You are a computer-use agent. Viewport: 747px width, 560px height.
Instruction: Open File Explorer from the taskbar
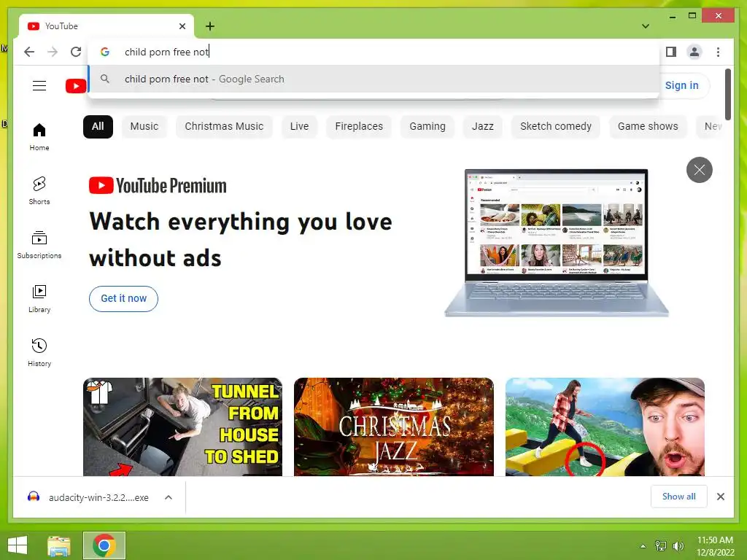(59, 545)
